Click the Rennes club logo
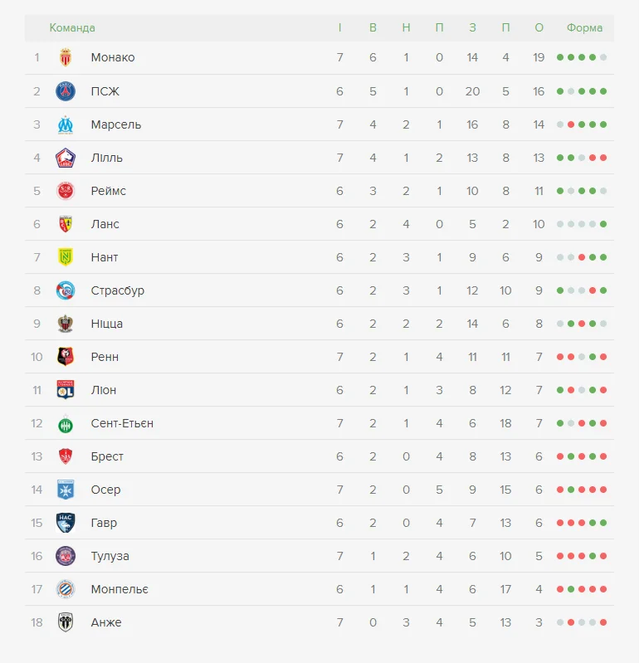 (66, 357)
